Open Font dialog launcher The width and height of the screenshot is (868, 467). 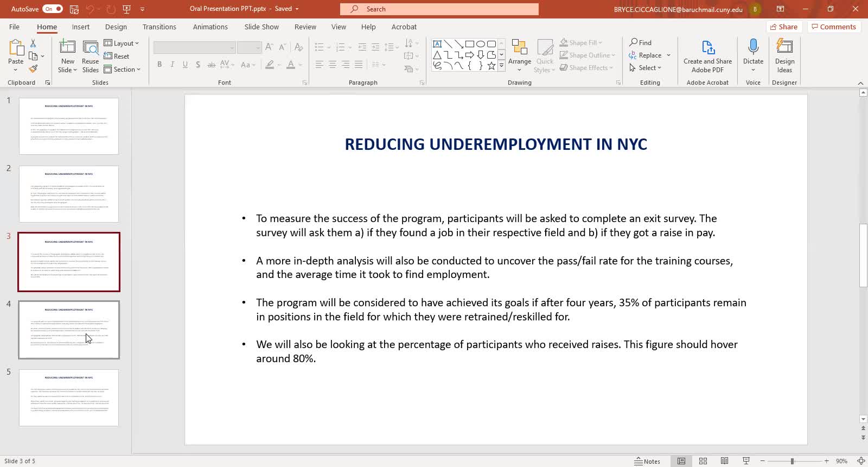tap(305, 83)
